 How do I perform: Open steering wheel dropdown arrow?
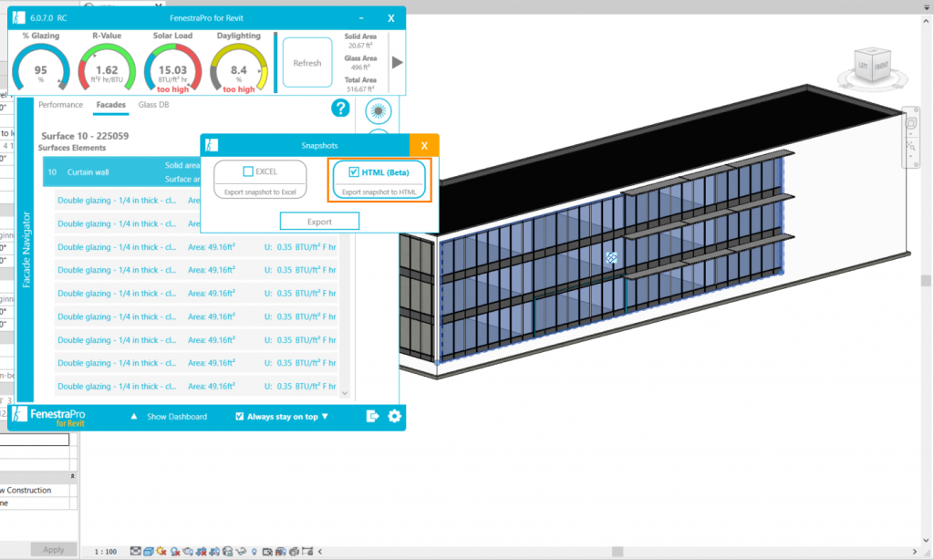(911, 134)
